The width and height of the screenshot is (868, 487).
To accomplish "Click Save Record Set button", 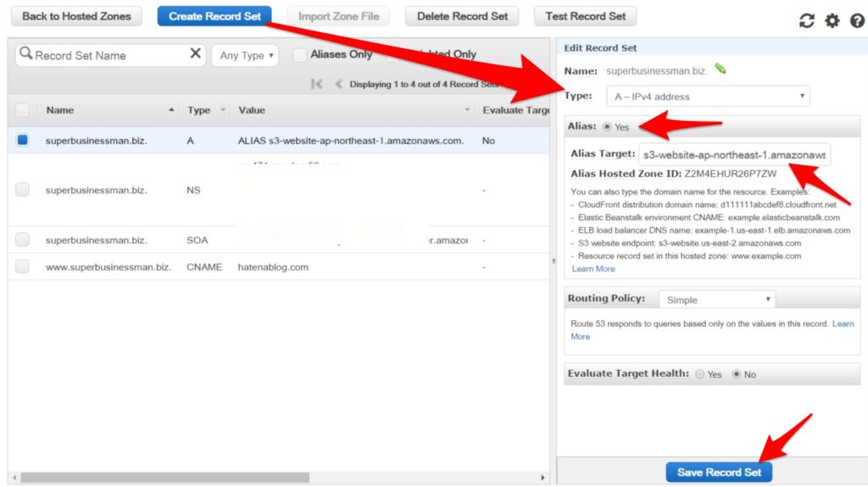I will click(719, 472).
